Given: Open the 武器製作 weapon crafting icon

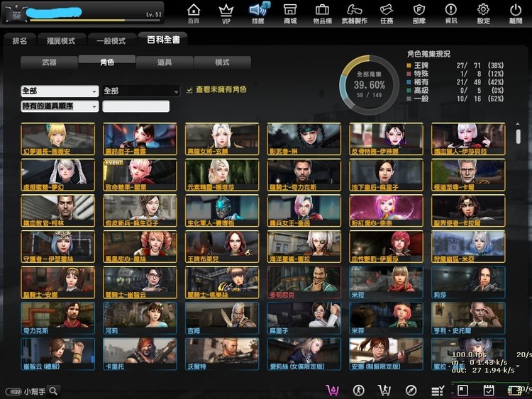Looking at the screenshot, I should [x=354, y=13].
